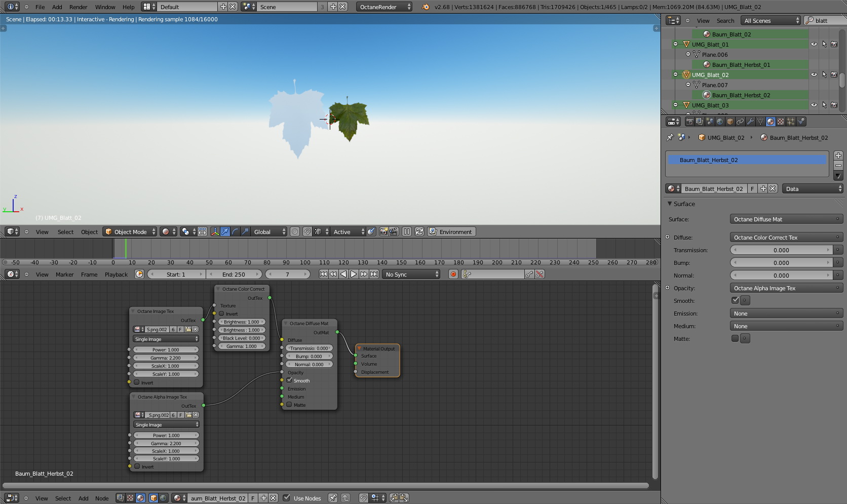The height and width of the screenshot is (504, 847).
Task: Click the Transmission slider in Surface panel
Action: point(781,250)
